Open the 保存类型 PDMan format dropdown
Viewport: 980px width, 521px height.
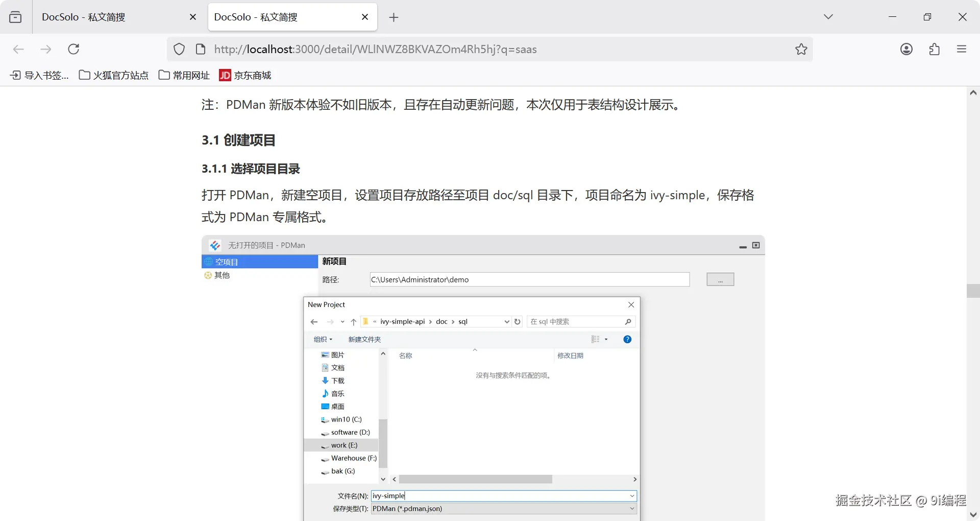504,509
